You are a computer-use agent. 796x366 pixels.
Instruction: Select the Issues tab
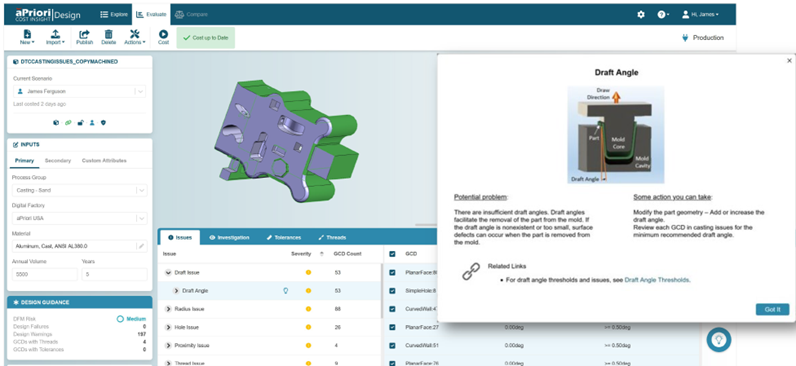point(180,238)
